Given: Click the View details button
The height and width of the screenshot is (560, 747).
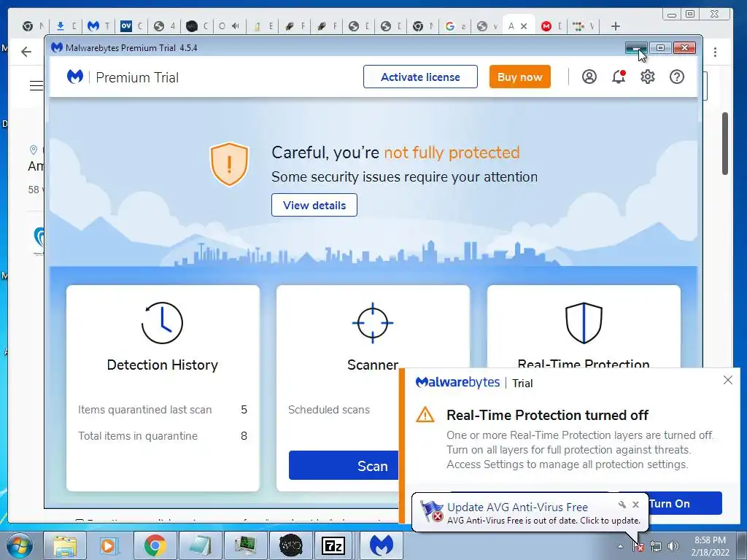Looking at the screenshot, I should [314, 205].
